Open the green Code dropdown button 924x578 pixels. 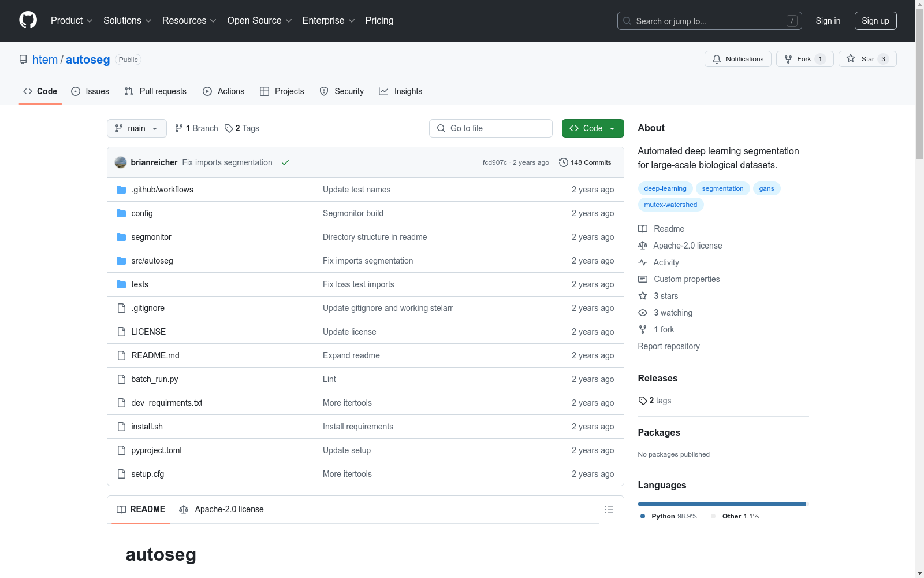click(x=593, y=128)
